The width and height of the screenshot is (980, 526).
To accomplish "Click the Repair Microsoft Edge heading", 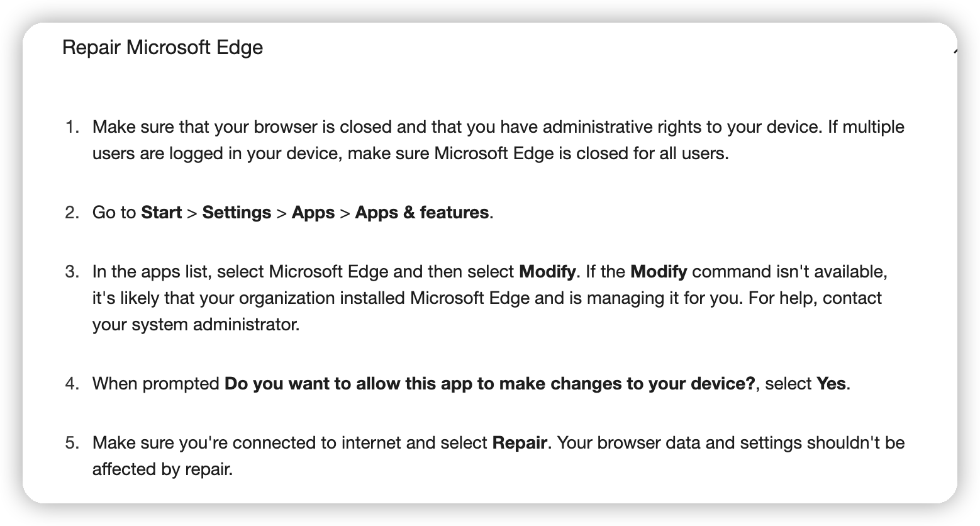I will point(162,48).
